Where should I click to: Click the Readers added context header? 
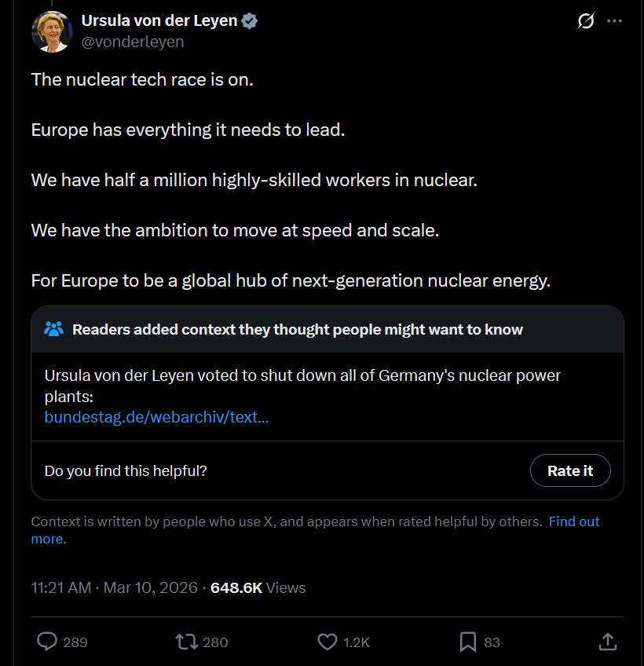point(298,330)
